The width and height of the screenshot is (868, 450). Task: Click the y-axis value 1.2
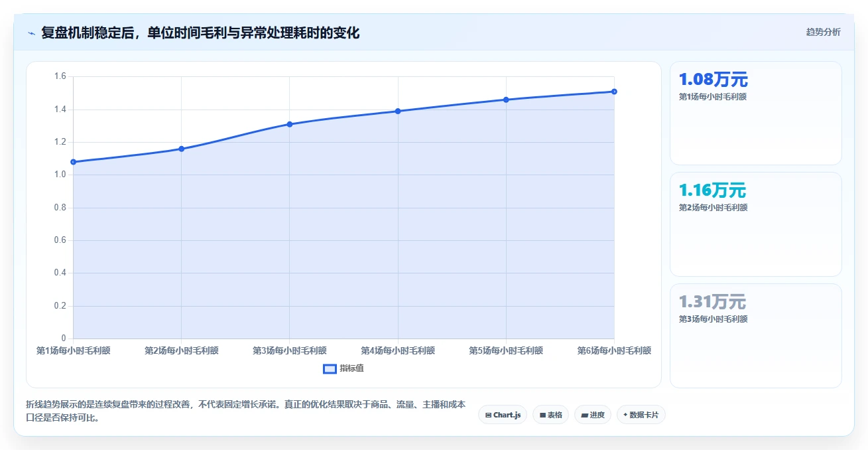click(60, 142)
